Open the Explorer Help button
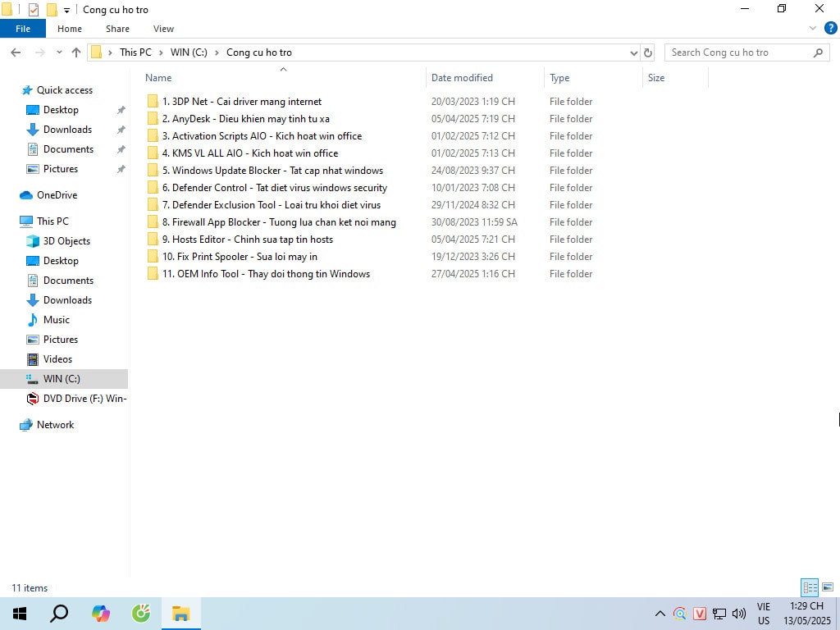Image resolution: width=840 pixels, height=630 pixels. (x=831, y=29)
